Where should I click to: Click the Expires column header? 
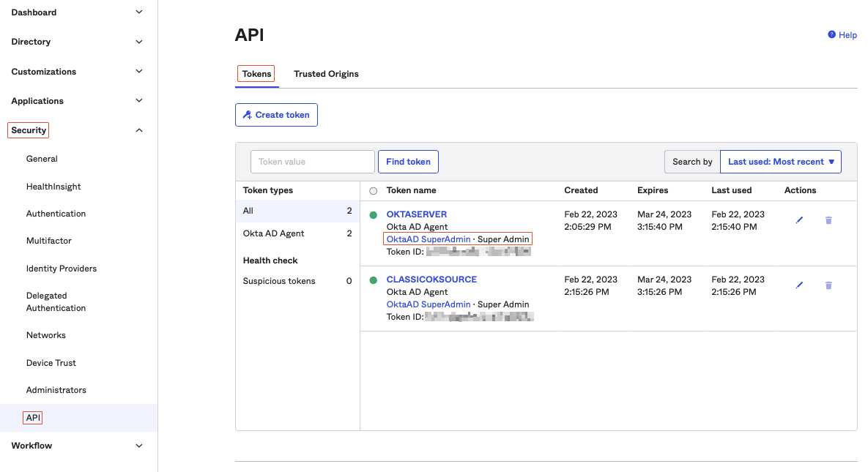(653, 190)
